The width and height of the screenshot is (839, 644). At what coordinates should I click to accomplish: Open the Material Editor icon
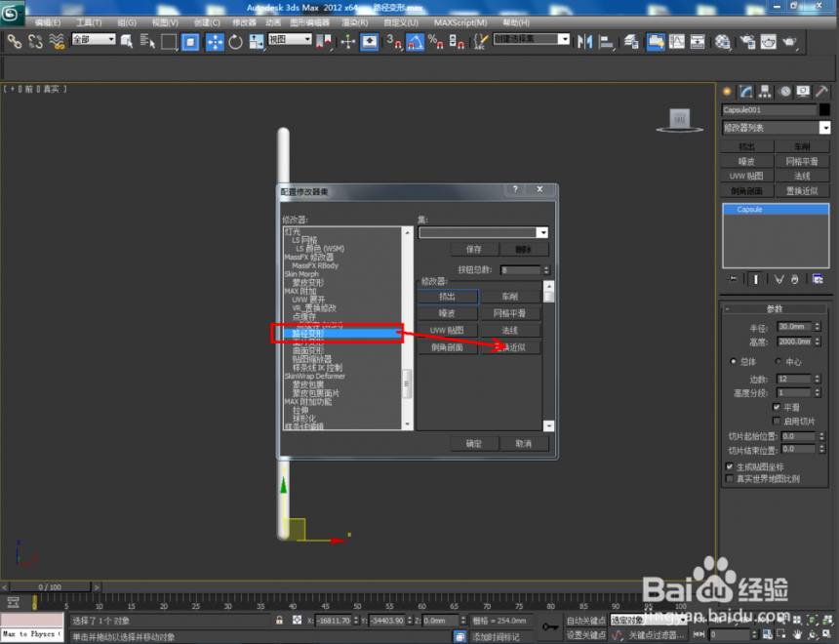coord(722,42)
